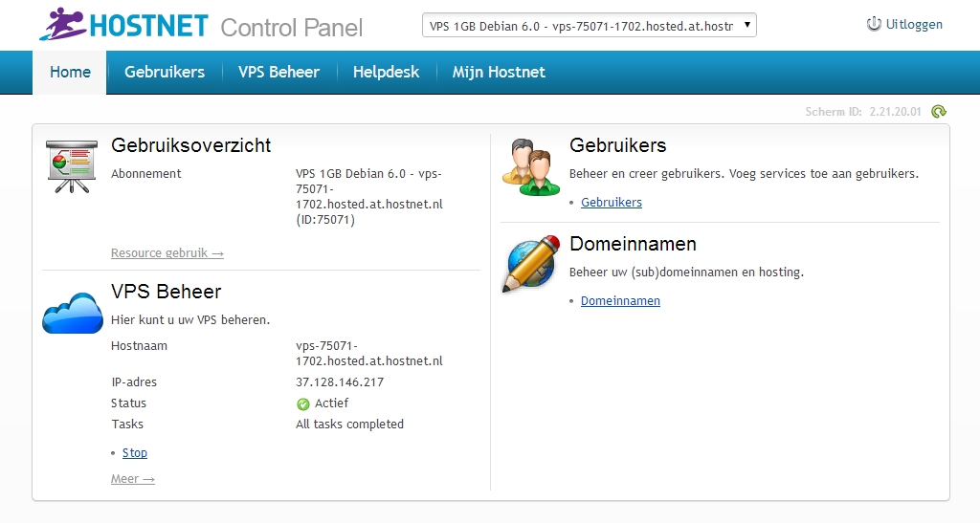The width and height of the screenshot is (980, 523).
Task: Follow the Gebruikers link in the panel
Action: [x=612, y=203]
